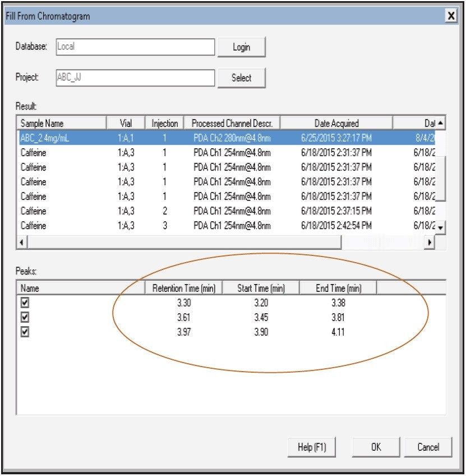
Task: Click the Vial column header
Action: [x=126, y=123]
